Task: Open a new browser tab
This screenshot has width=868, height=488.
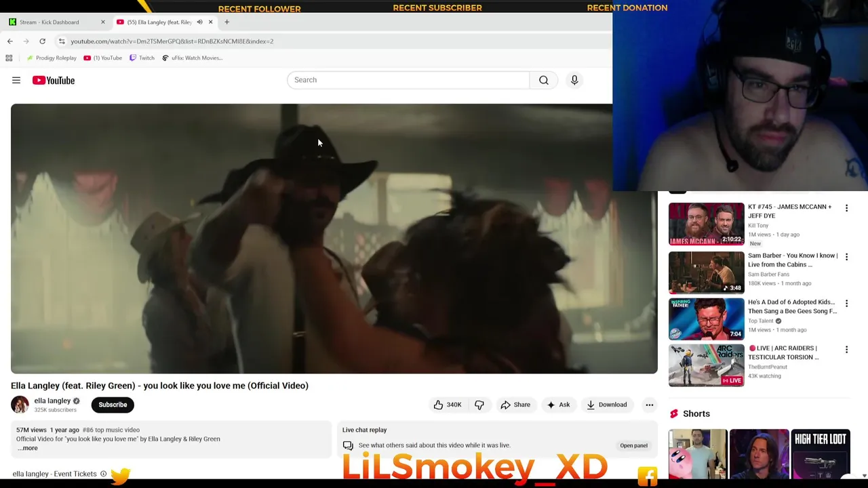Action: pyautogui.click(x=226, y=22)
